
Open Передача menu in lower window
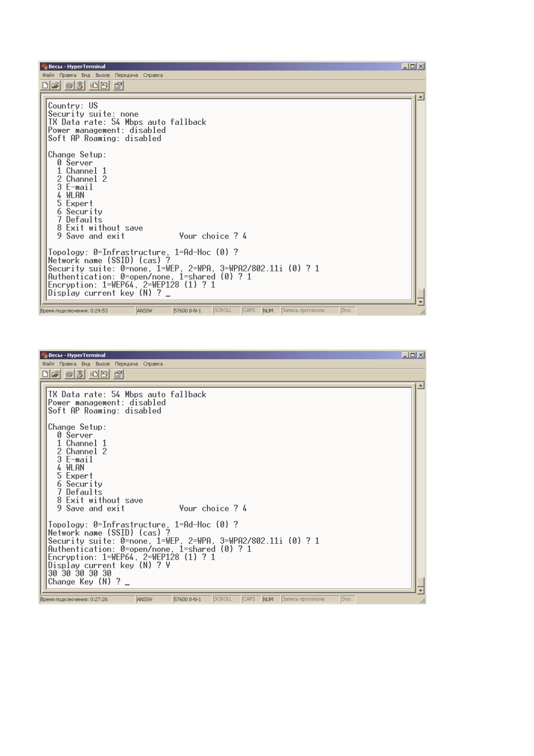127,364
